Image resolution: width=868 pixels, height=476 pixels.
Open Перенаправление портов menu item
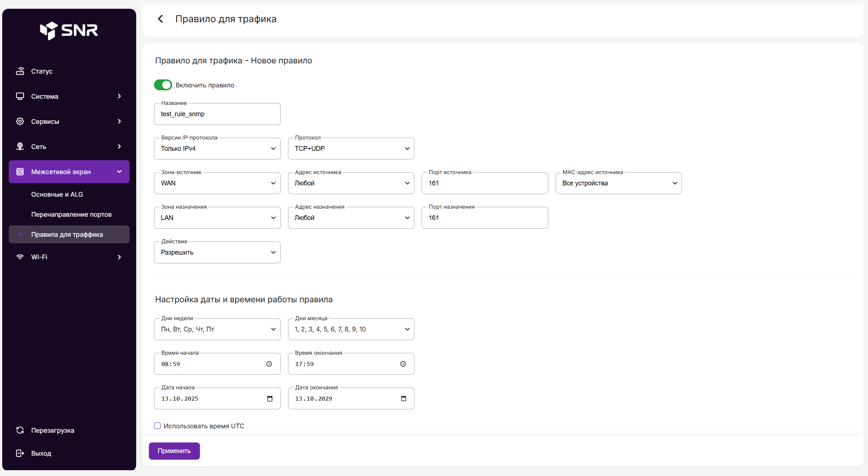(x=71, y=215)
